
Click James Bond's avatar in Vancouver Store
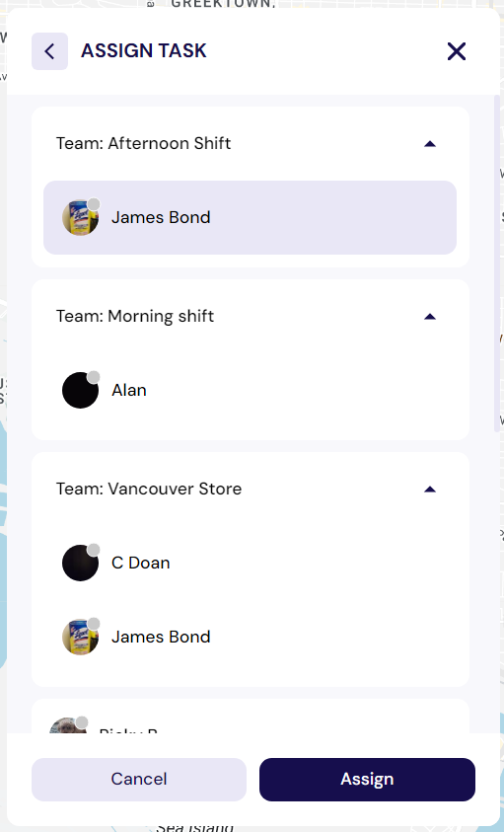(x=81, y=638)
